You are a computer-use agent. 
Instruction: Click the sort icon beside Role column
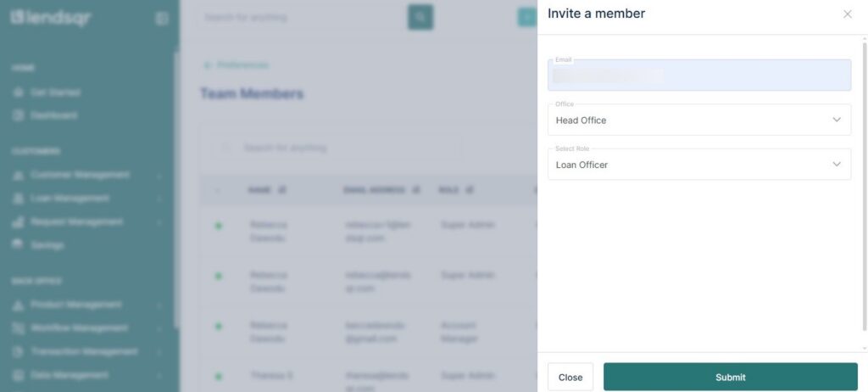tap(472, 190)
